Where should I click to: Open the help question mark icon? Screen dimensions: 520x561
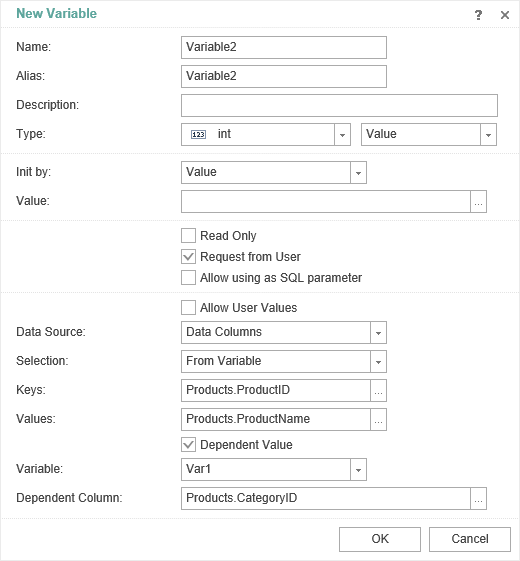coord(478,15)
